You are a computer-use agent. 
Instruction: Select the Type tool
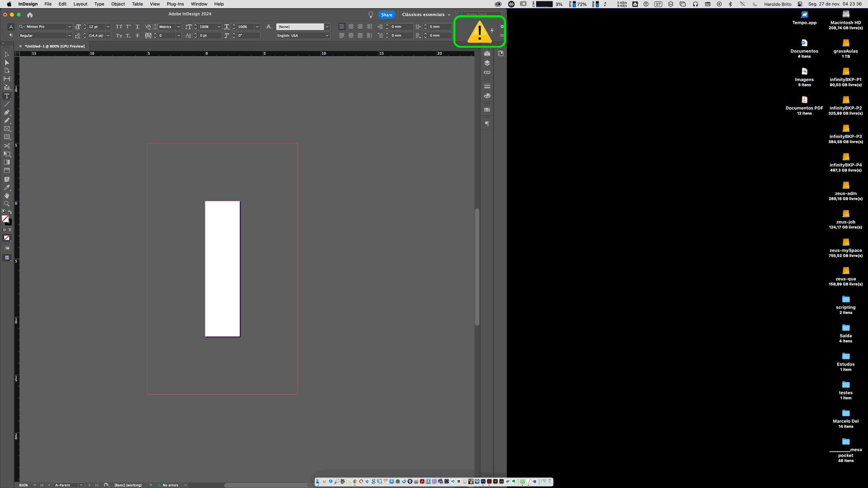coord(7,96)
